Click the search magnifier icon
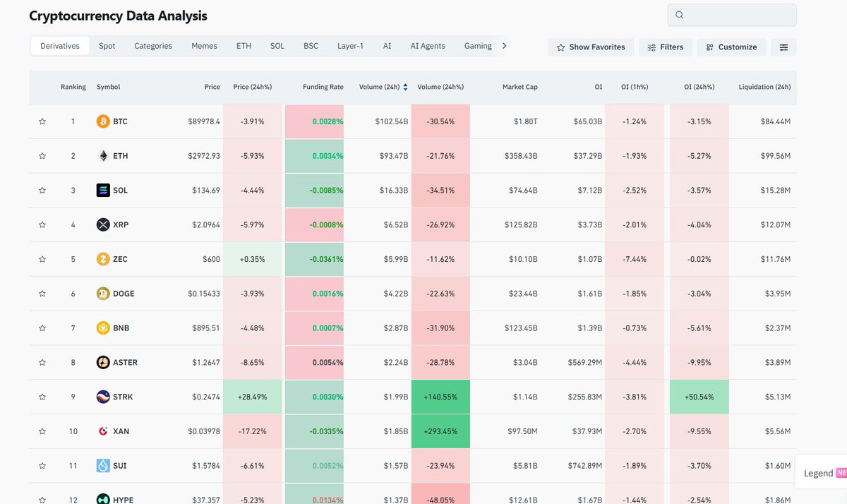This screenshot has width=847, height=504. click(678, 14)
